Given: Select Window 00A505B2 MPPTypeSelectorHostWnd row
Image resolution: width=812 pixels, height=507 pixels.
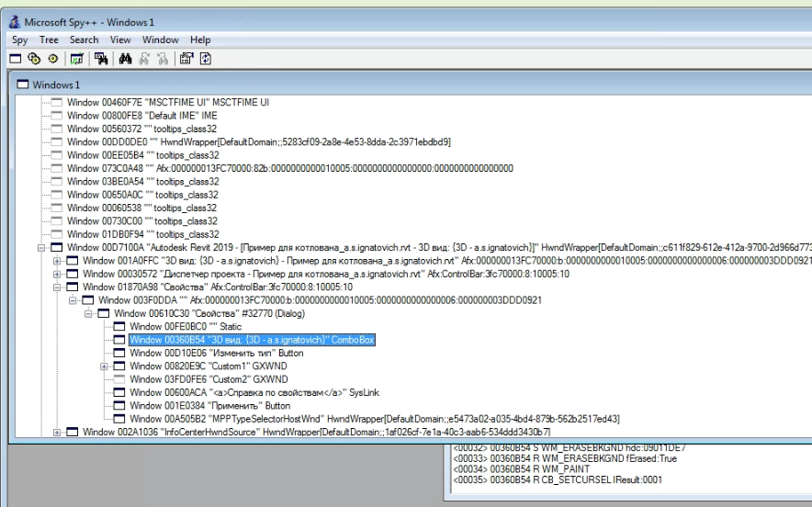Looking at the screenshot, I should pyautogui.click(x=375, y=419).
